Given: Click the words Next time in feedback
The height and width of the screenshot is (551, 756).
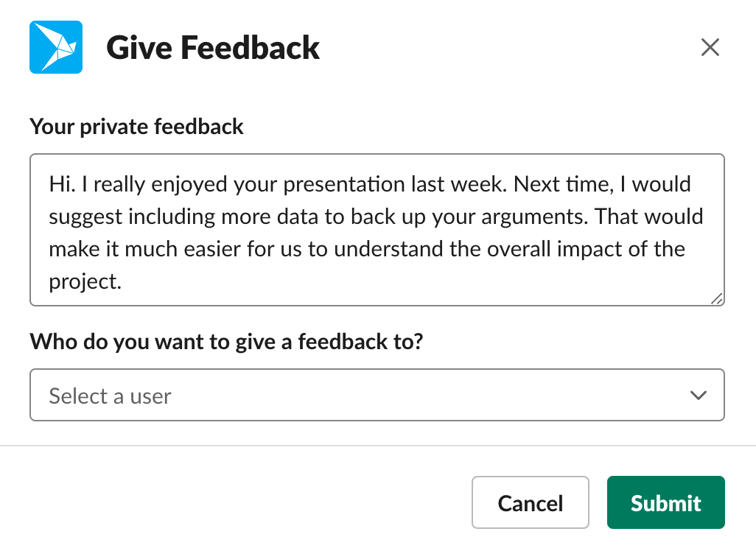Looking at the screenshot, I should pos(564,184).
